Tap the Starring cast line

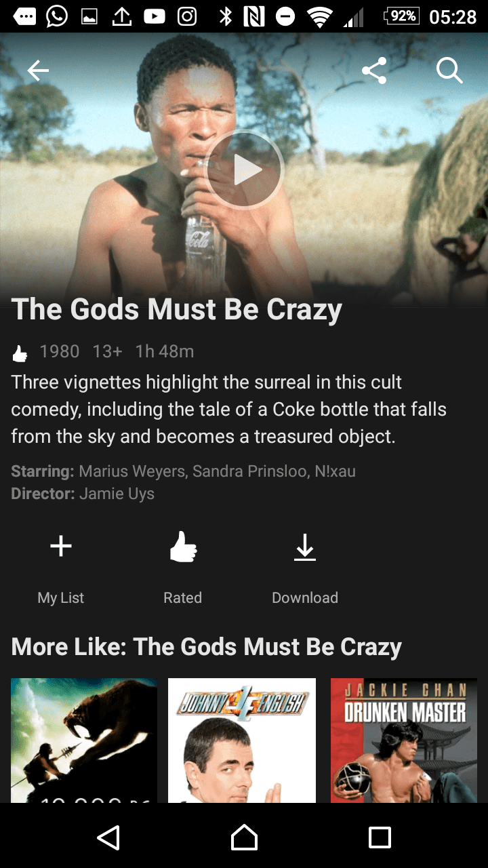coord(183,471)
